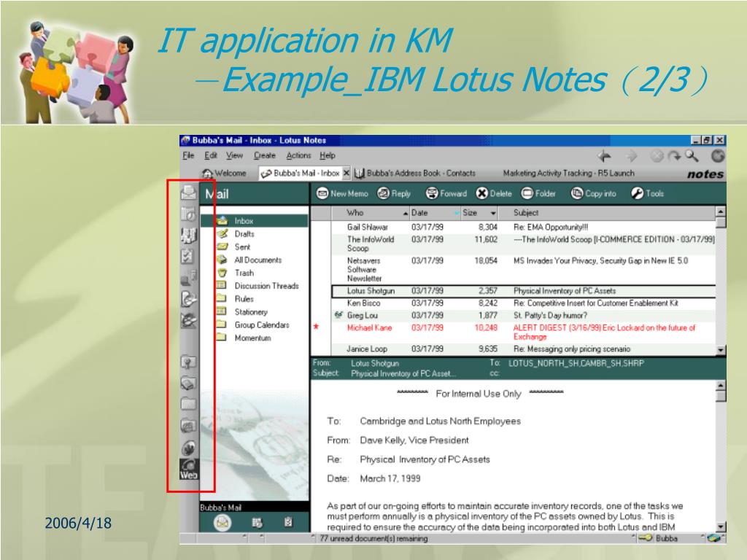Screen dimensions: 747x560
Task: Open the Tools action button
Action: pyautogui.click(x=648, y=194)
